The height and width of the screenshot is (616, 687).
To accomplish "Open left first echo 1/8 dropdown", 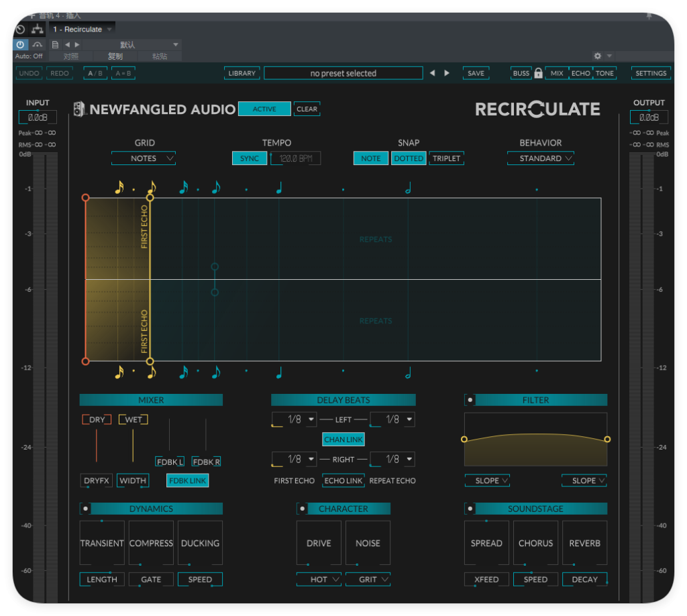I will tap(295, 419).
